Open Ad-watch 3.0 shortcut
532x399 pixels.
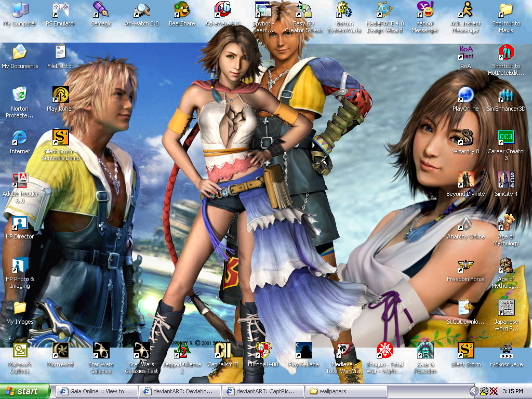pyautogui.click(x=141, y=14)
